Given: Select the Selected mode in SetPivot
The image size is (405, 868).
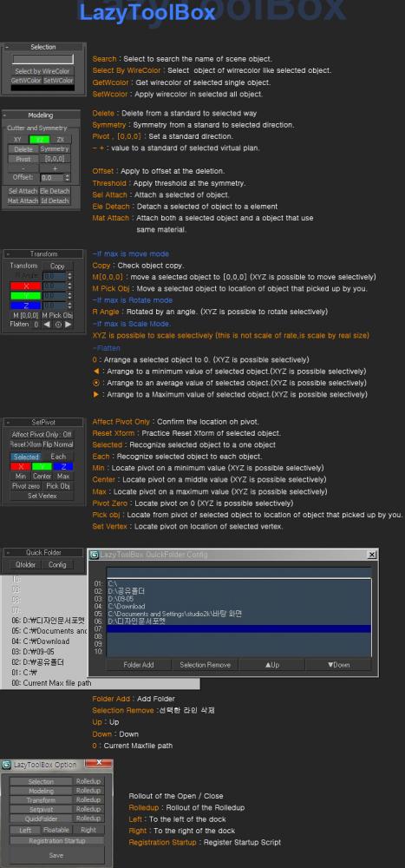Looking at the screenshot, I should click(26, 457).
